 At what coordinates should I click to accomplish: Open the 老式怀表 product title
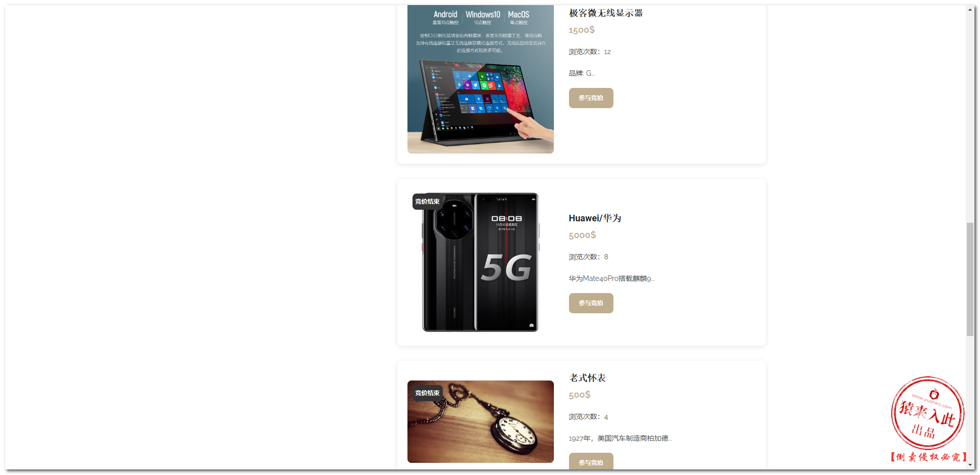tap(587, 378)
